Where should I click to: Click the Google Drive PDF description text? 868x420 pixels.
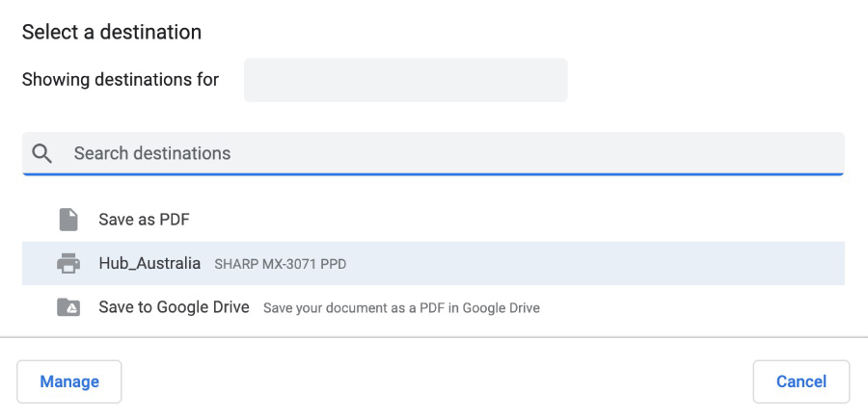click(401, 308)
